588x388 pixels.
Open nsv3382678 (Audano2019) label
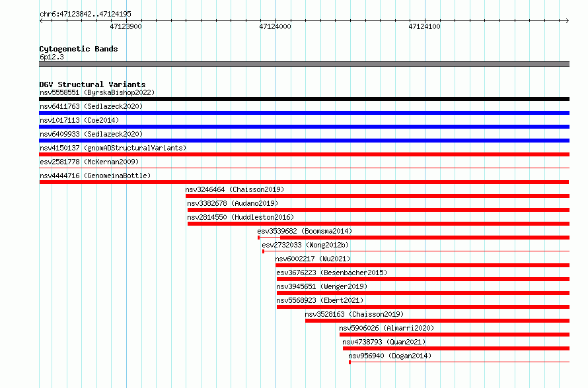[233, 203]
